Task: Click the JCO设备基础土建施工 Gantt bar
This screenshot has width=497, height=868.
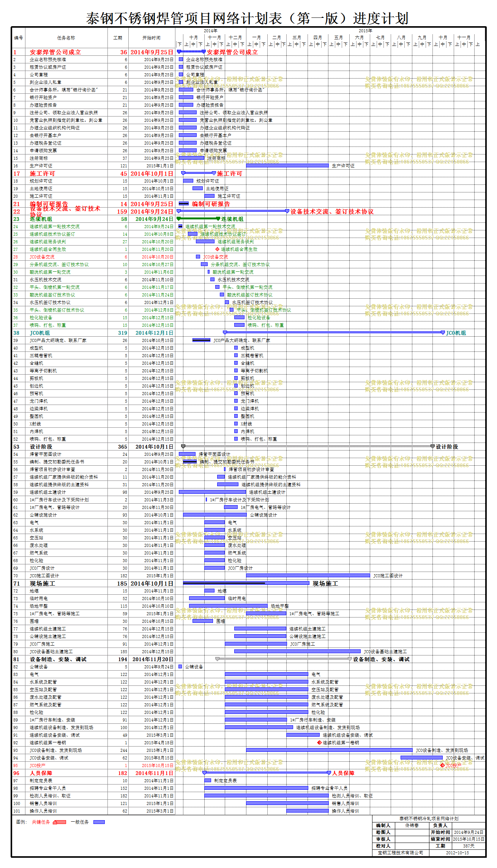Action: point(297,651)
